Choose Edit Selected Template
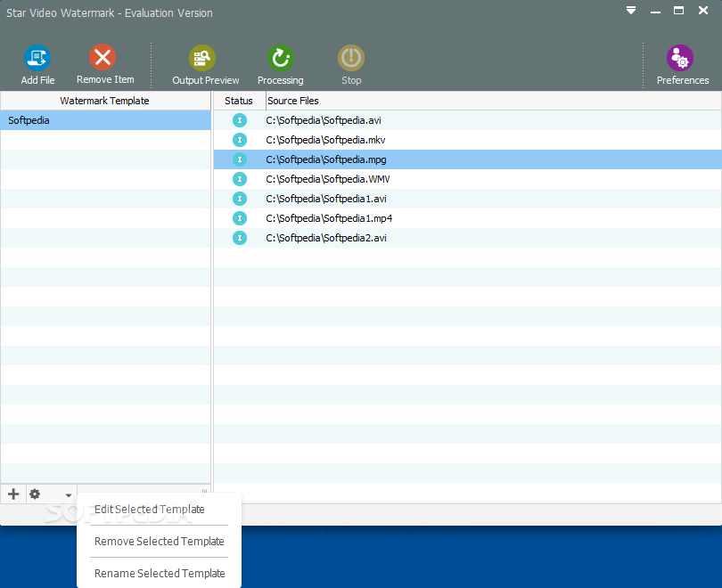 click(x=150, y=509)
